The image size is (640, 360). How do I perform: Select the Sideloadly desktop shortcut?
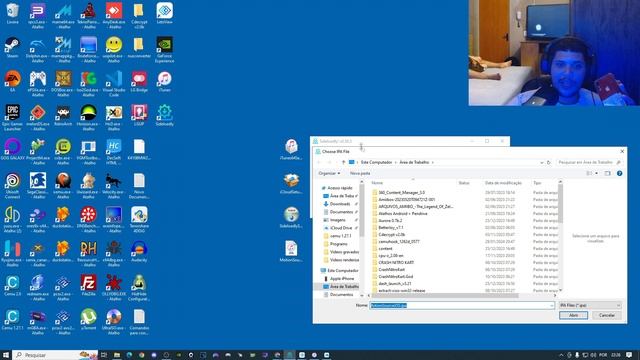click(x=164, y=115)
